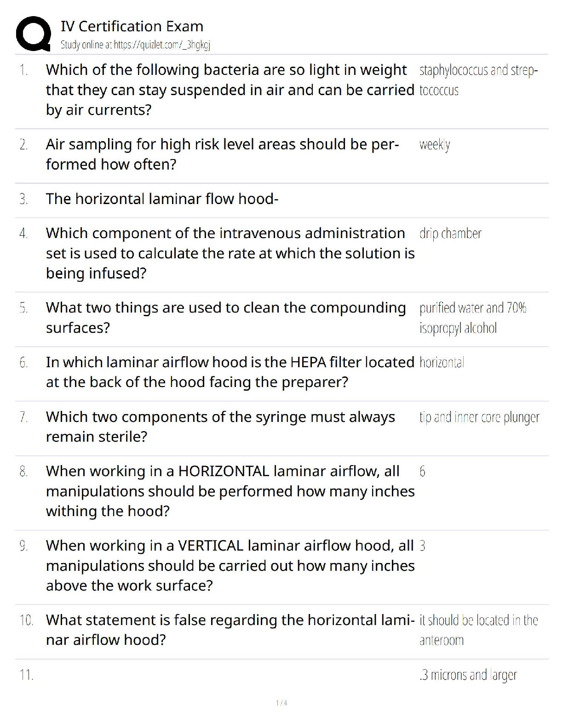Open the quizlet.com study link
Viewport: 563px width, 728px height.
135,45
